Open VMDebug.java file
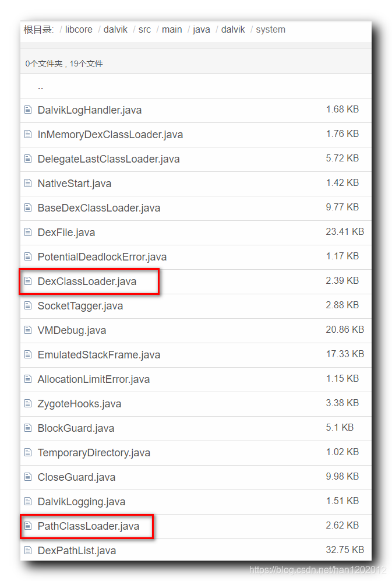The image size is (392, 581). (x=72, y=330)
